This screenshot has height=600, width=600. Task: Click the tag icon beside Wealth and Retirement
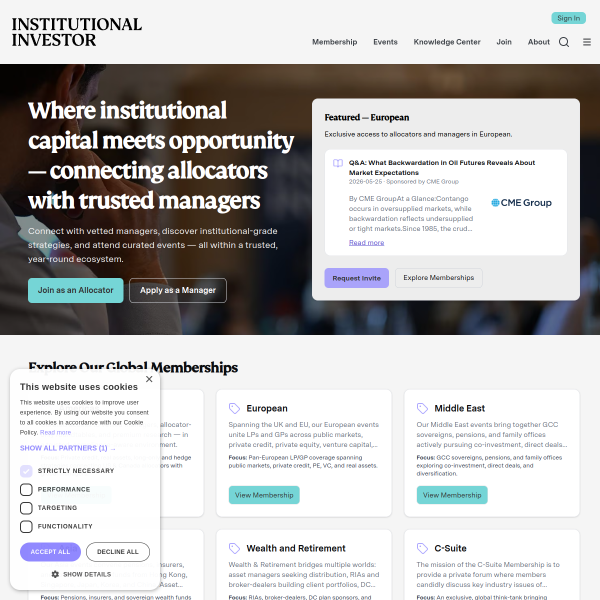click(234, 548)
